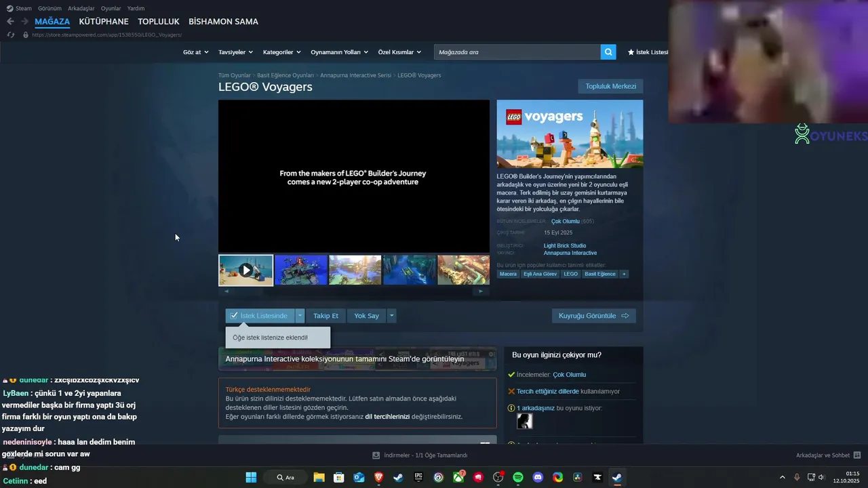The height and width of the screenshot is (488, 868).
Task: Open Özel Kısımlar dropdown menu
Action: (x=399, y=52)
